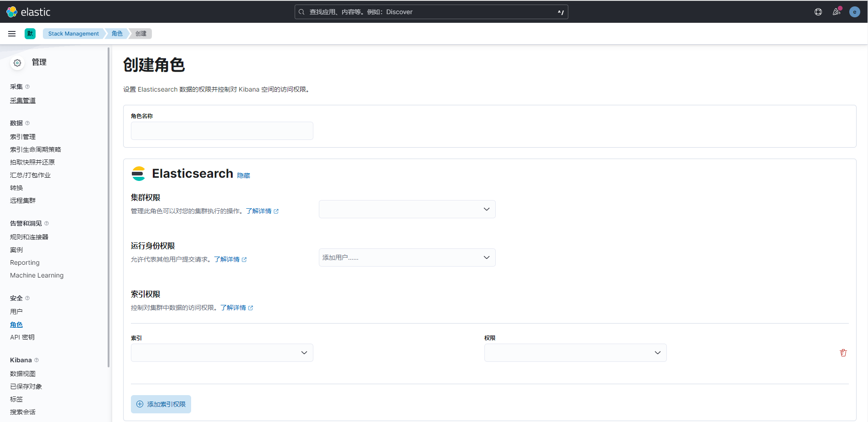Open 索引管理 in the sidebar
The height and width of the screenshot is (422, 868).
click(x=23, y=137)
